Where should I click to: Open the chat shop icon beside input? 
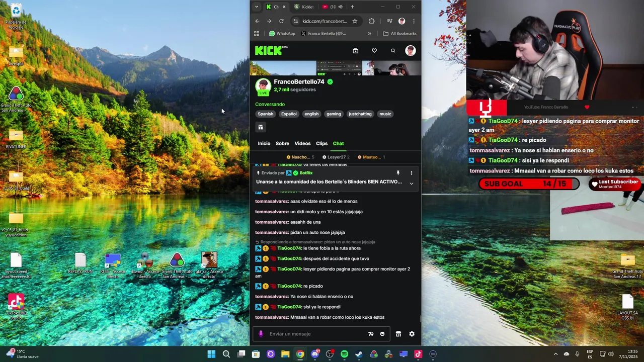tap(398, 334)
